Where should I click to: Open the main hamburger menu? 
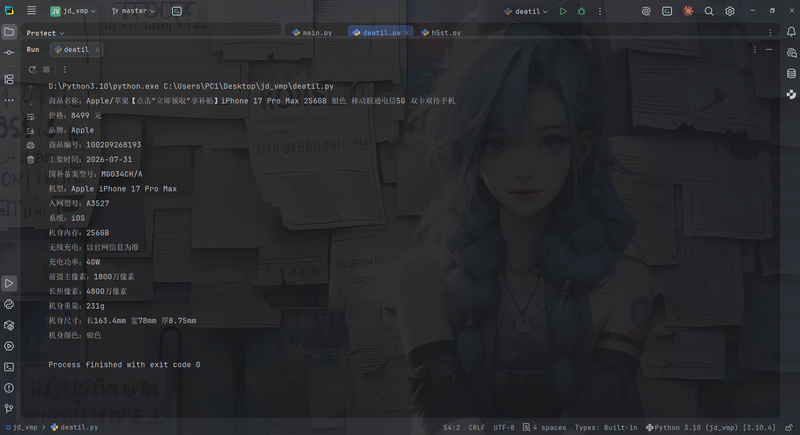click(31, 11)
